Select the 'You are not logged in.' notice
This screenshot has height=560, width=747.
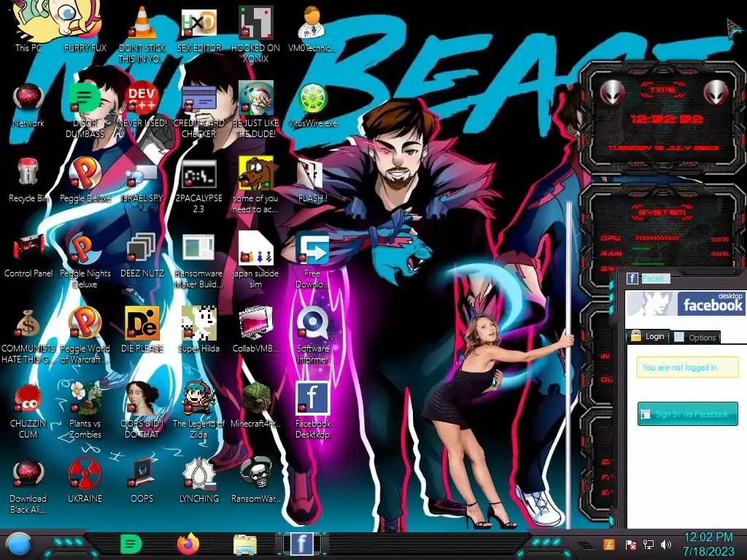(x=687, y=367)
